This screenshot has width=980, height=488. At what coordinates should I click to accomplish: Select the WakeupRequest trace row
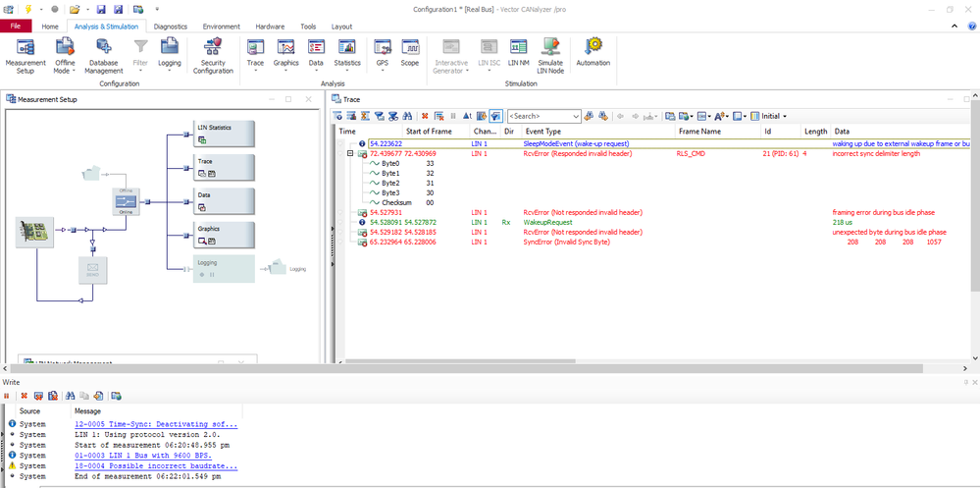(x=653, y=222)
